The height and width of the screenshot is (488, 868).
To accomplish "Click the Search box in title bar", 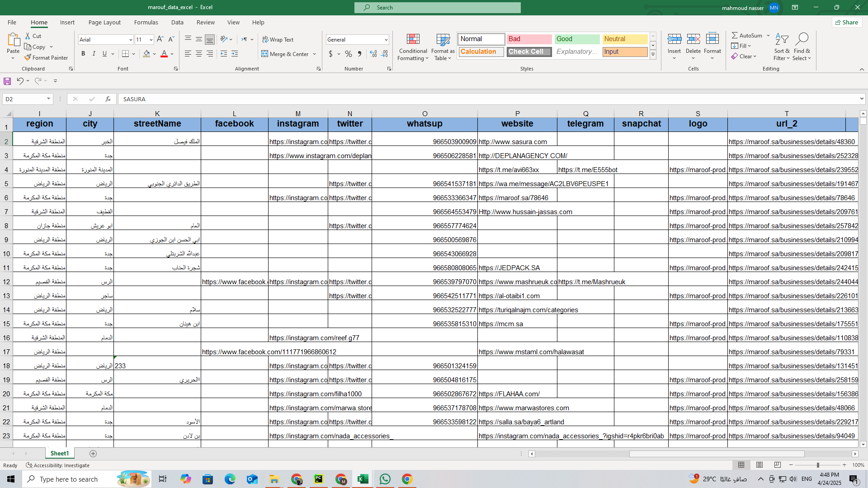I will tap(438, 7).
